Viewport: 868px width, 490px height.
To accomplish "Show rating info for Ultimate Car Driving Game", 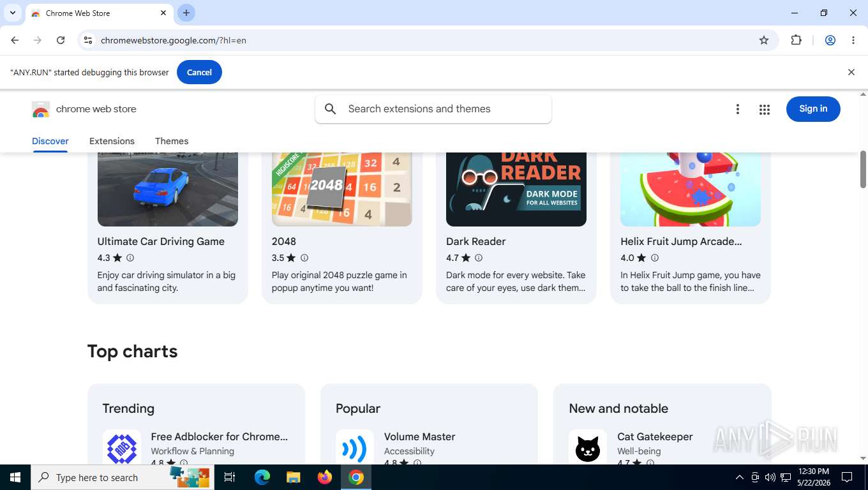I will click(130, 258).
